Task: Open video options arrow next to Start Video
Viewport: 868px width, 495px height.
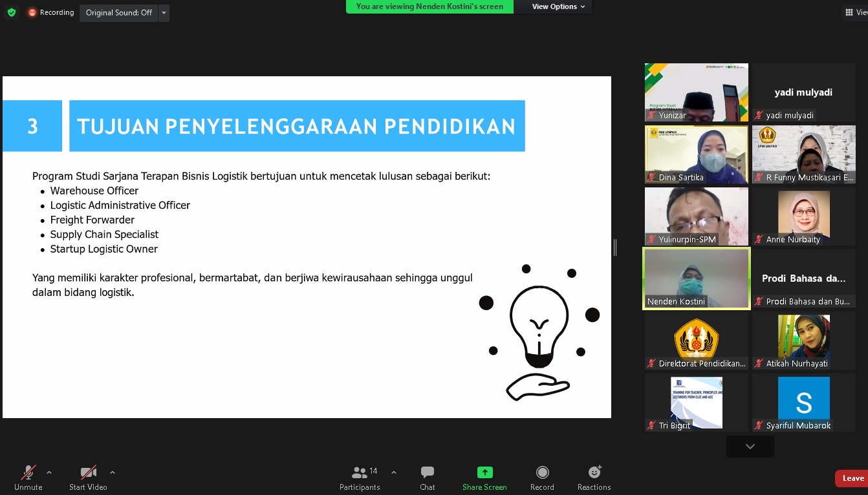Action: pyautogui.click(x=112, y=472)
